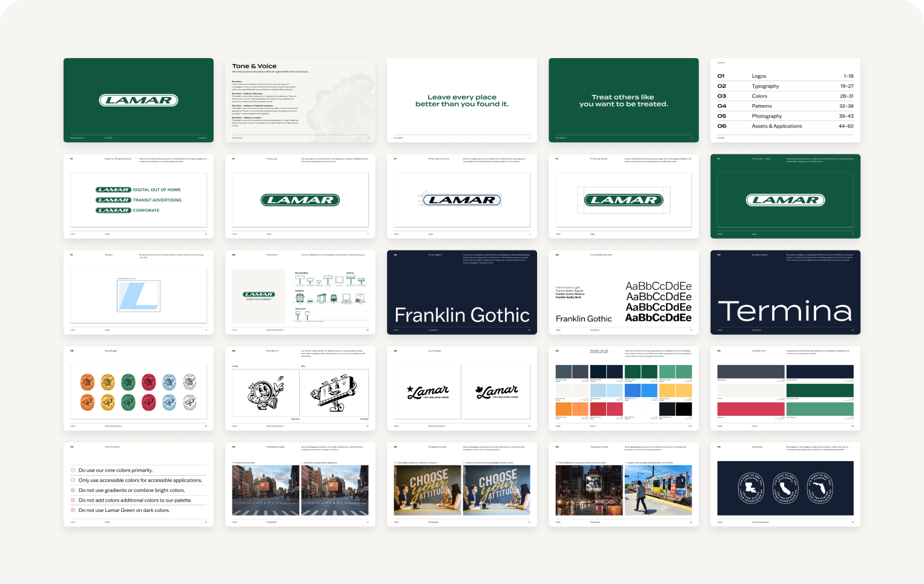The height and width of the screenshot is (584, 924).
Task: Open the Termina typeface slide
Action: (x=785, y=292)
